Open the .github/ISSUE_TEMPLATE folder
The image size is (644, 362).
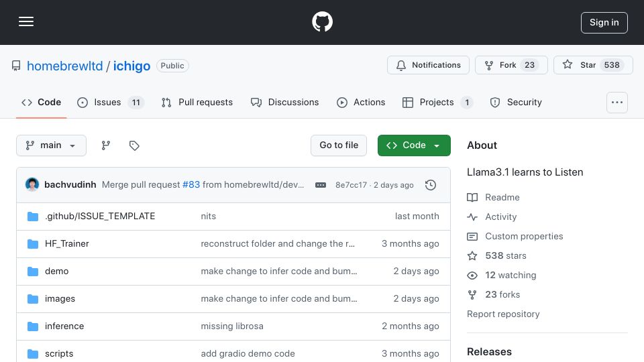click(x=100, y=217)
